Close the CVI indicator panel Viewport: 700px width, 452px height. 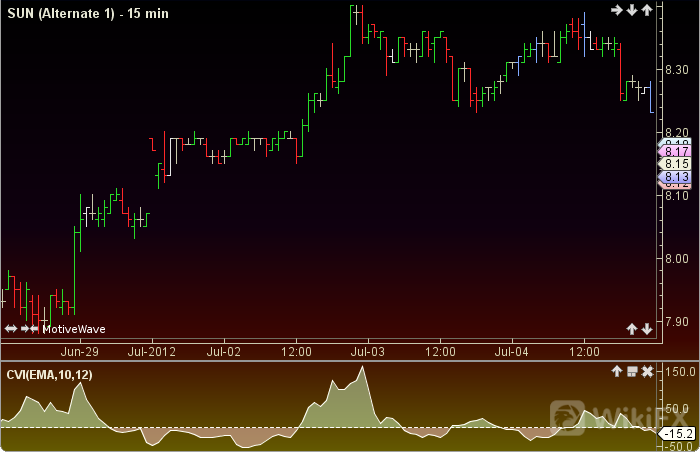[647, 372]
